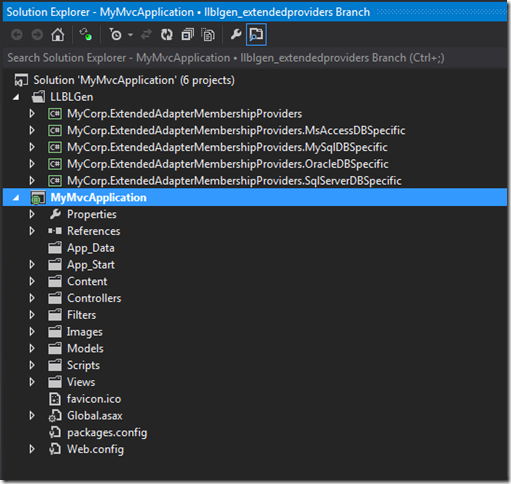Click the App_Data folder icon
The width and height of the screenshot is (511, 484).
pos(55,248)
